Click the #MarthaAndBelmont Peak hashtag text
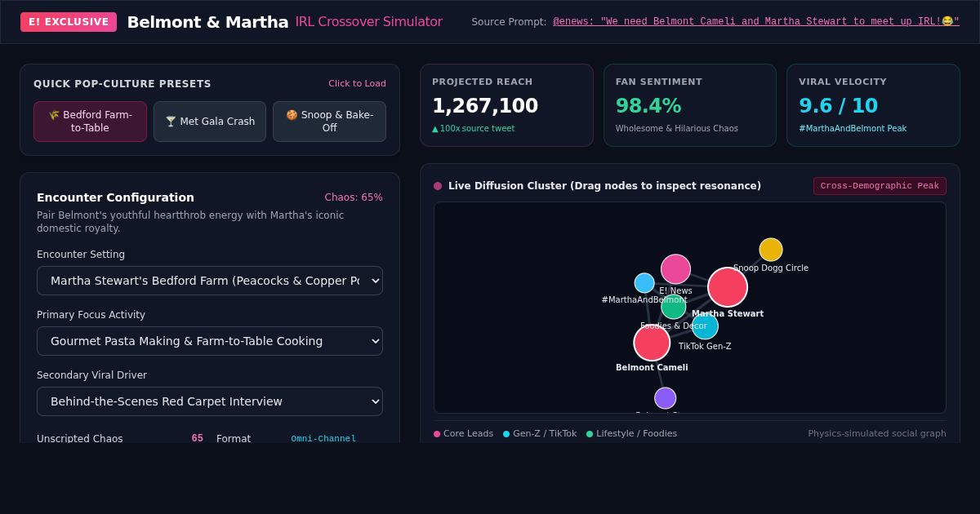 click(x=853, y=129)
